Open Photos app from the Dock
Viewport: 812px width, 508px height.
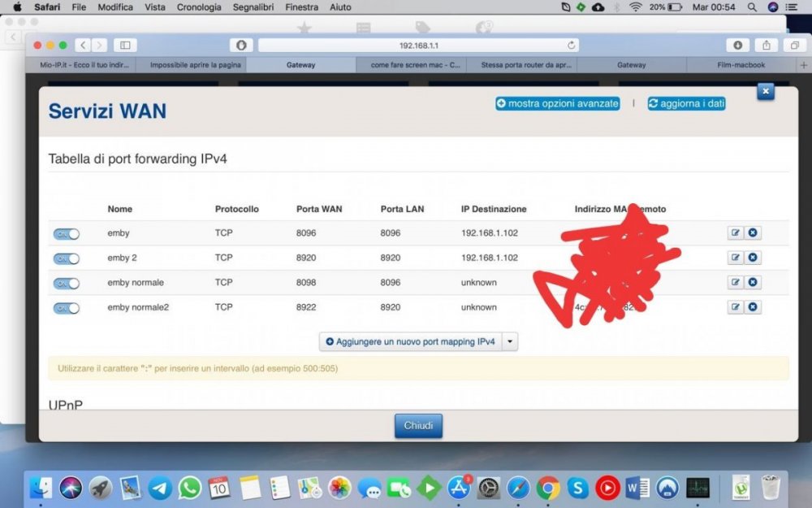pos(339,488)
